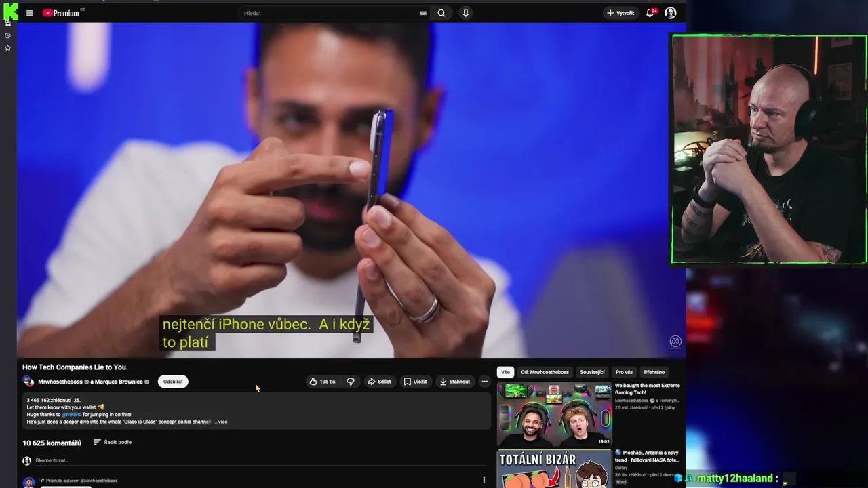
Task: Open Mrwhosetheboss channel avatar
Action: [x=28, y=382]
